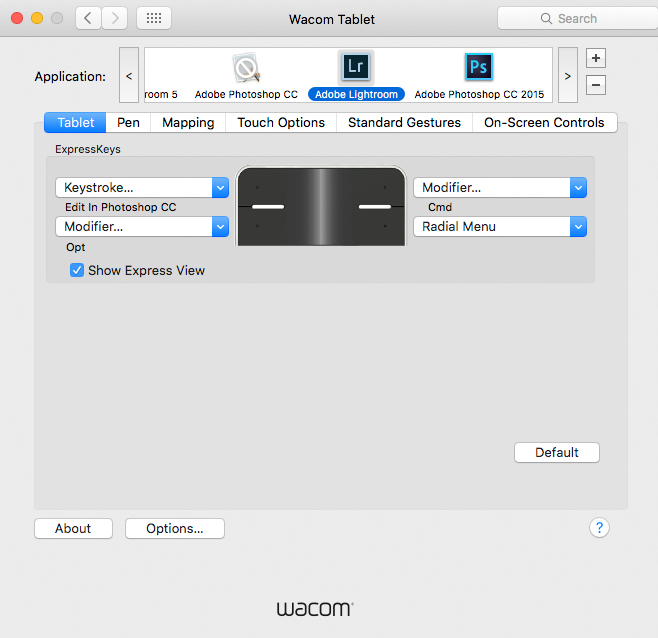Click the Search magnifier icon
Viewport: 658px width, 638px height.
546,18
